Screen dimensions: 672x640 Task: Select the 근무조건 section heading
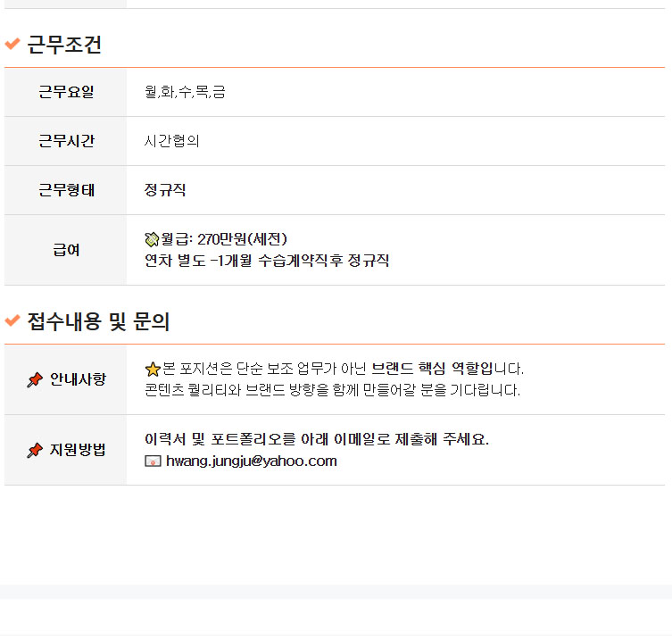[64, 45]
